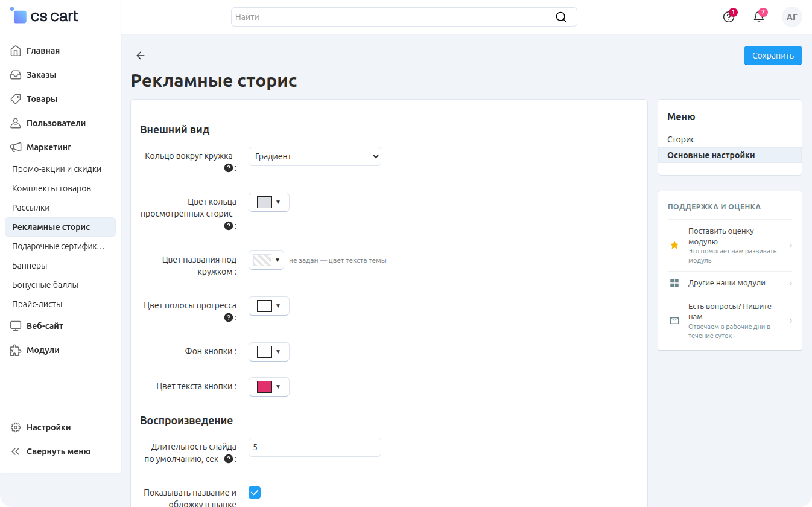Open Другие наши модули link
This screenshot has height=507, width=812.
[730, 283]
